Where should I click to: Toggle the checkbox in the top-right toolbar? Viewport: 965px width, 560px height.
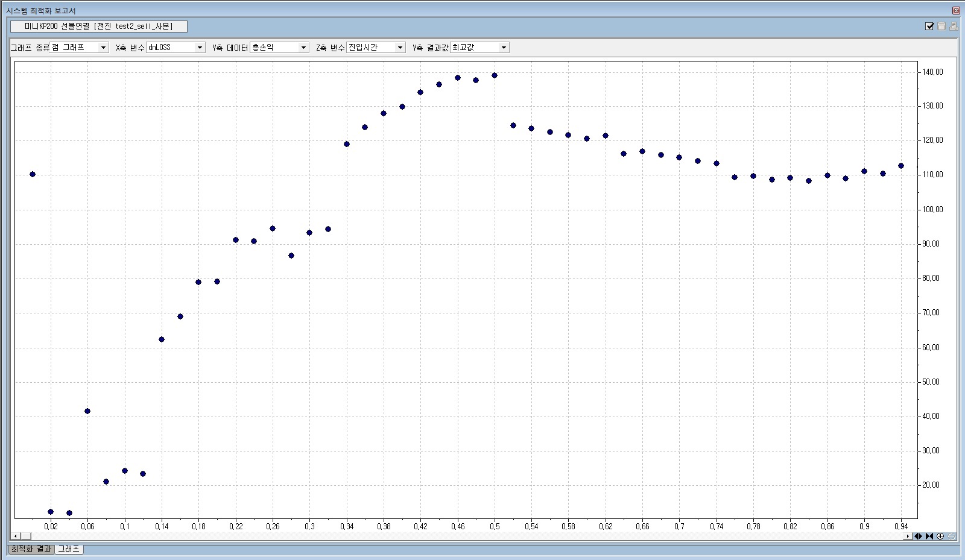click(929, 26)
